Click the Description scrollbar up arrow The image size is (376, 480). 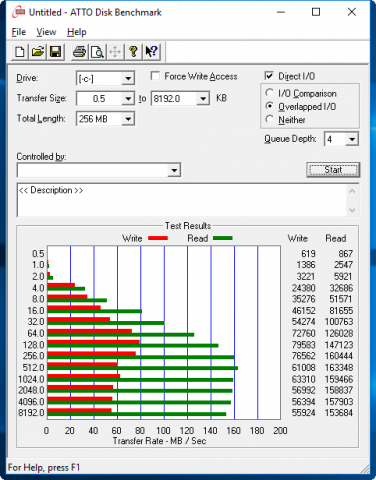tap(352, 191)
